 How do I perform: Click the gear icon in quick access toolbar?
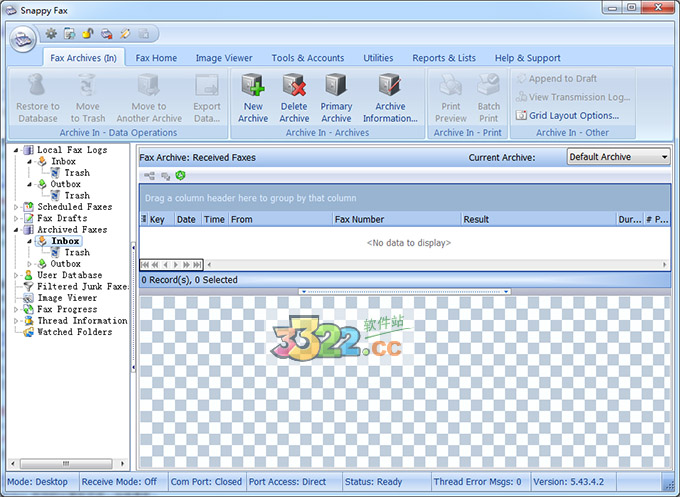coord(51,33)
